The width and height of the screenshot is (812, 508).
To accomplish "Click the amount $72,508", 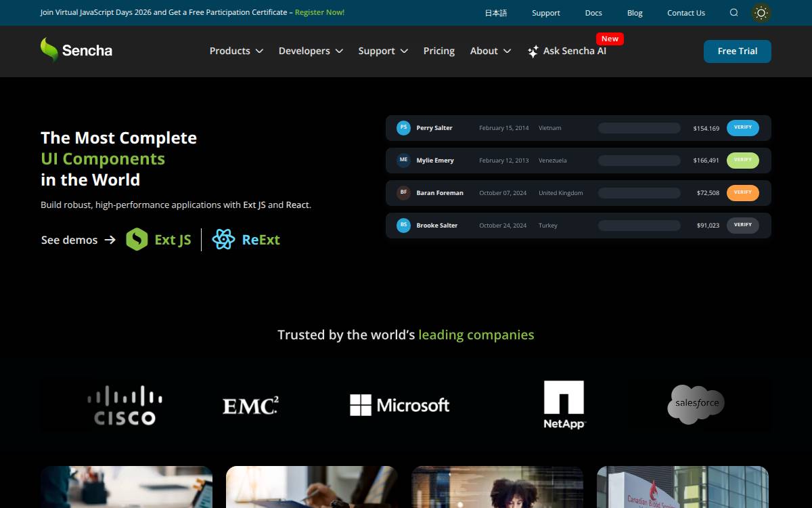I will (x=708, y=193).
